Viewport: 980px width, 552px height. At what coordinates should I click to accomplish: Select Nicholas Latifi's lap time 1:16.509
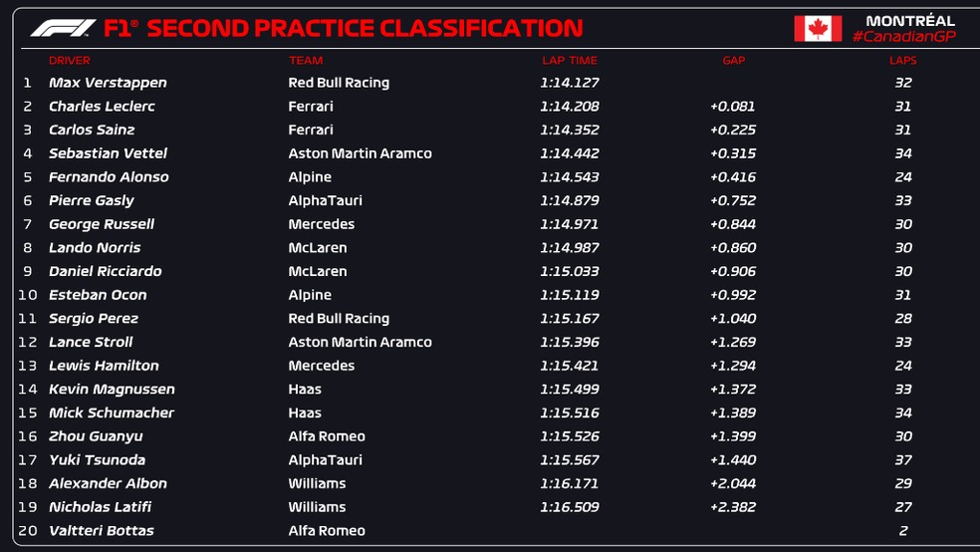coord(570,507)
